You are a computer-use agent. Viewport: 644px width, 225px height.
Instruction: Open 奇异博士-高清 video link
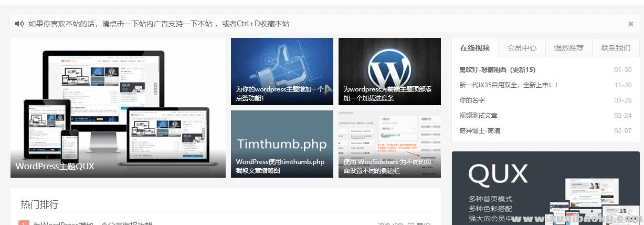480,131
